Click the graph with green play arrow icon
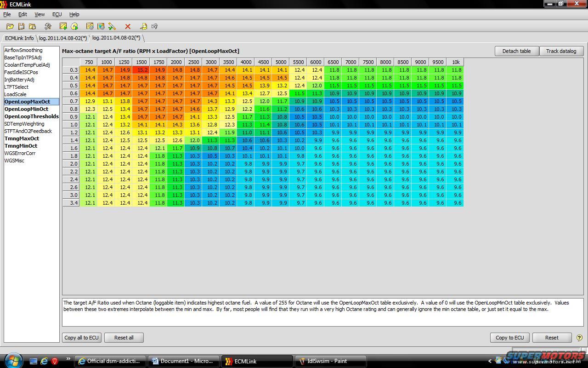This screenshot has width=588, height=368. click(x=63, y=27)
